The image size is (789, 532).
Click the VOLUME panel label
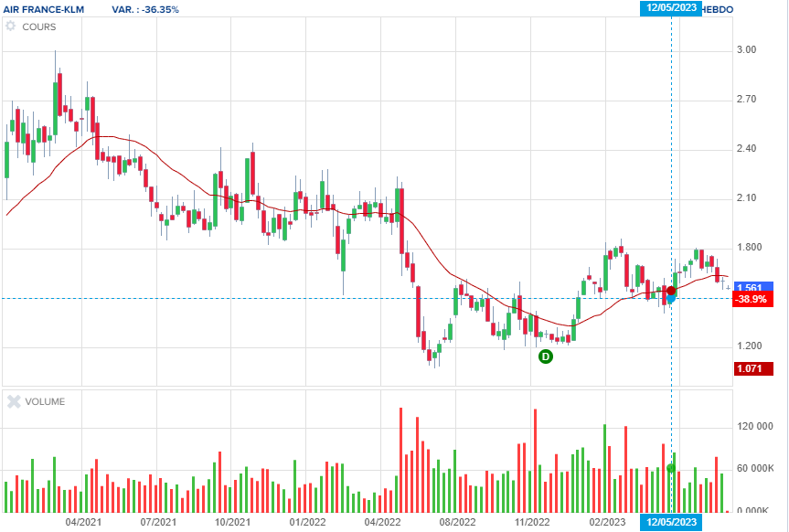[44, 401]
